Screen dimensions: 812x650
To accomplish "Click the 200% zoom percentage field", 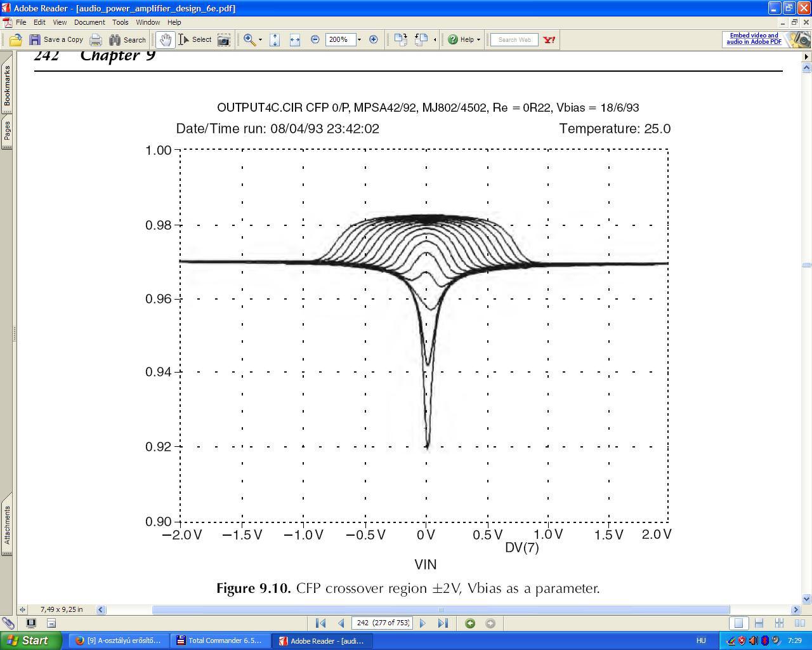I will (x=340, y=39).
